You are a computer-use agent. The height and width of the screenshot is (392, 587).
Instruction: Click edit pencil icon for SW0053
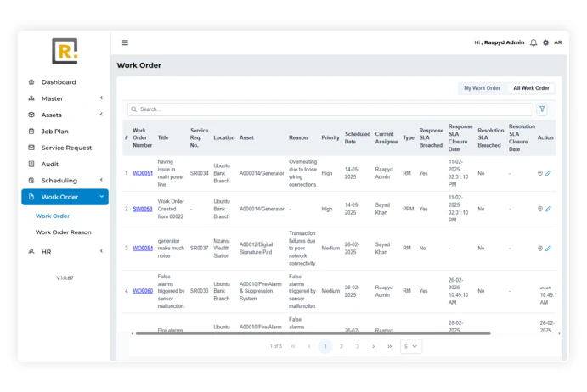549,209
